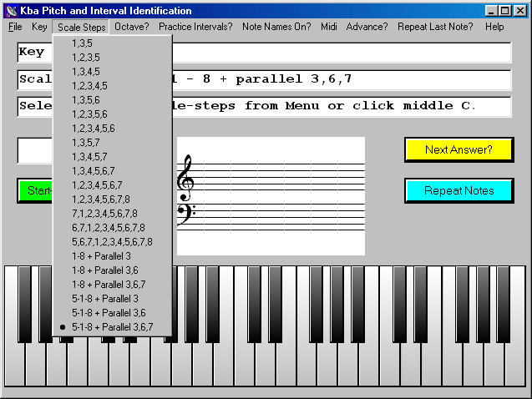The width and height of the screenshot is (532, 399).
Task: Select 1,2,3,4,5,6,7,8 from the Scale Steps list
Action: point(101,199)
